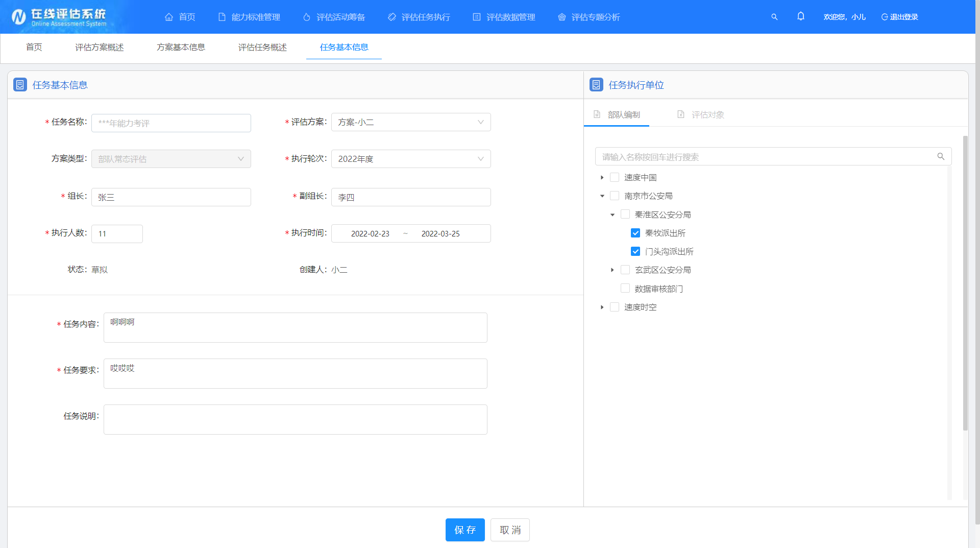Viewport: 980px width, 548px height.
Task: Open the header search magnifier icon
Action: 774,17
